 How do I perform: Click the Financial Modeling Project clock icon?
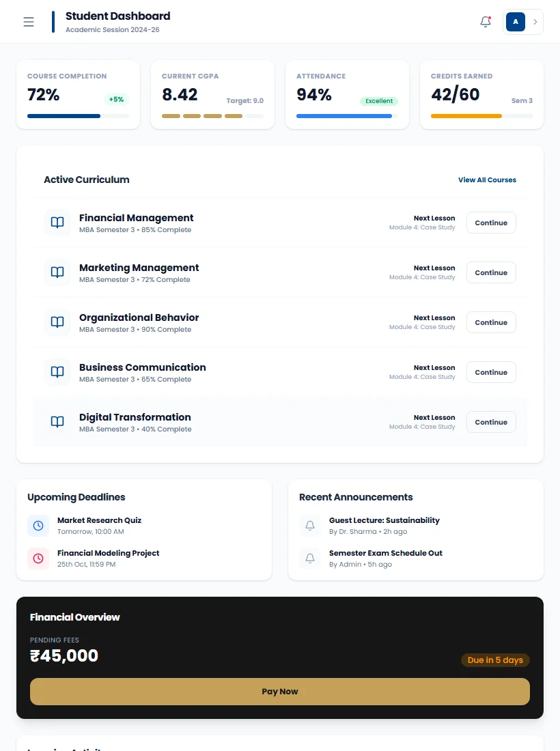point(38,558)
